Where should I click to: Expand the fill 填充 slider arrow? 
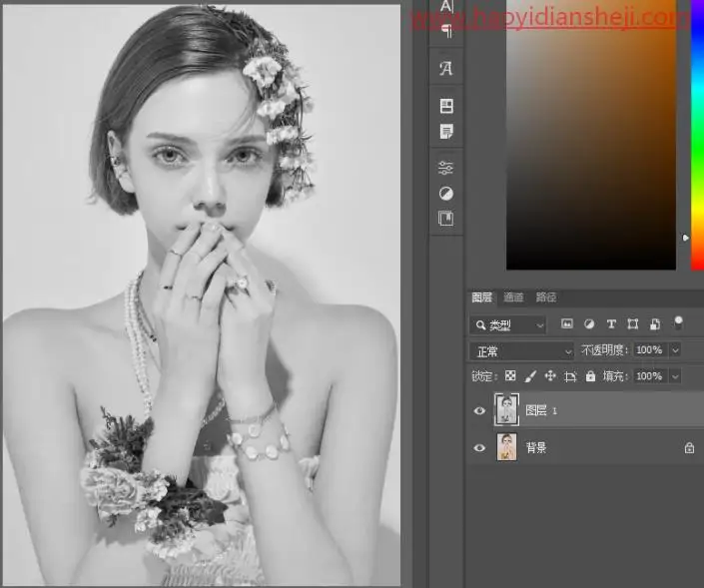click(675, 376)
